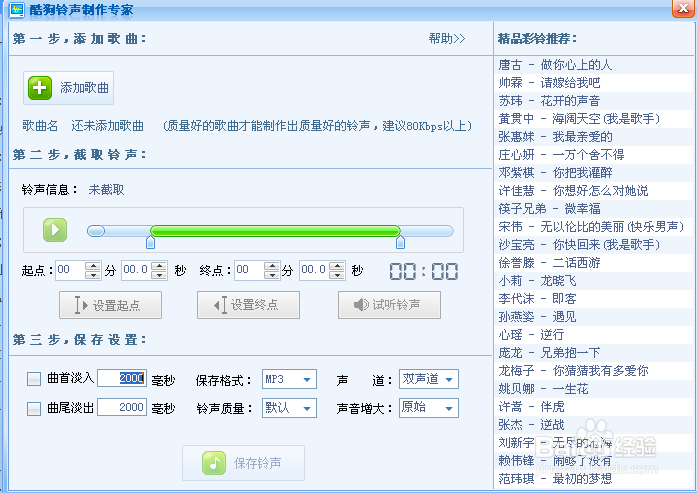Select 黄贯中 - 海阔天空 ringtone
The height and width of the screenshot is (493, 697).
click(x=594, y=119)
